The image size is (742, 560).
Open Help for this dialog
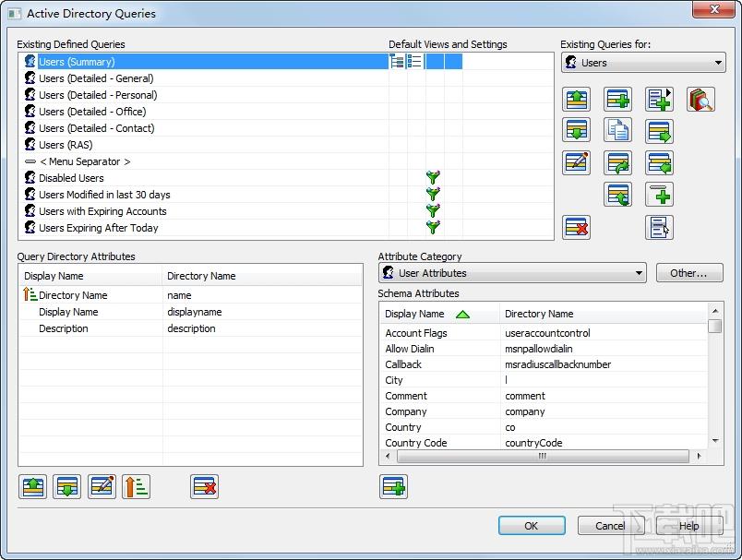click(689, 526)
